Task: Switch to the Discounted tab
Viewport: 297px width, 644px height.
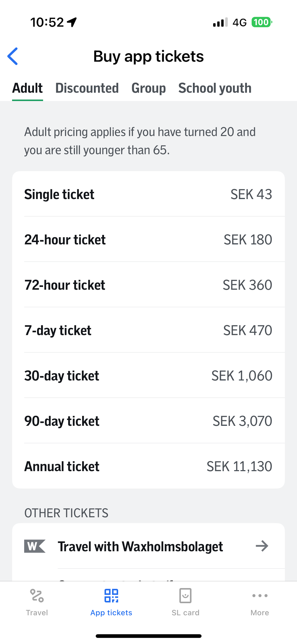Action: point(87,88)
